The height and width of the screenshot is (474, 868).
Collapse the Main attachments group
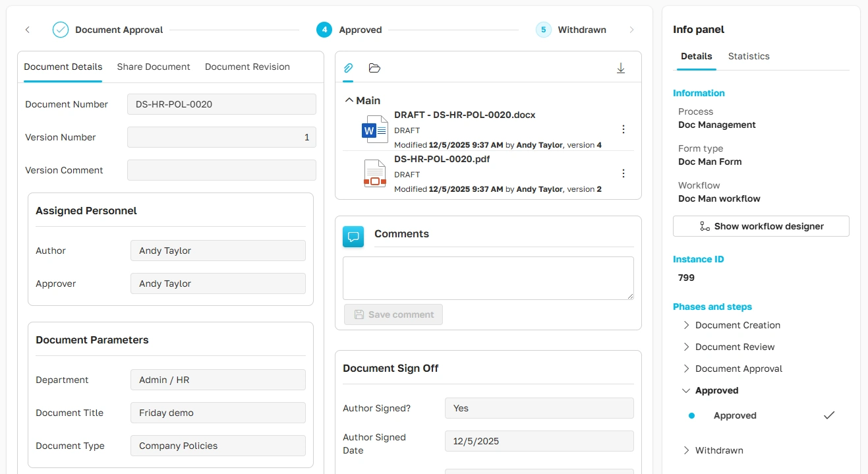[x=349, y=100]
